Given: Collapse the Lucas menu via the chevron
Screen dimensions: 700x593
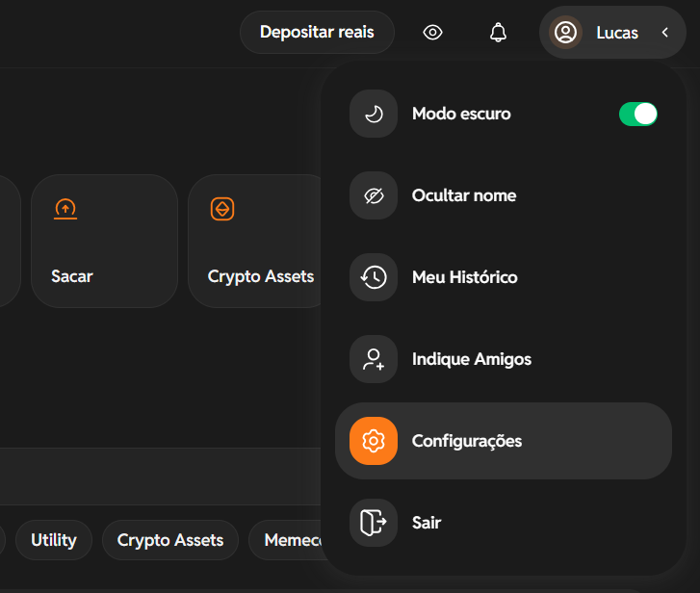Looking at the screenshot, I should (x=665, y=33).
